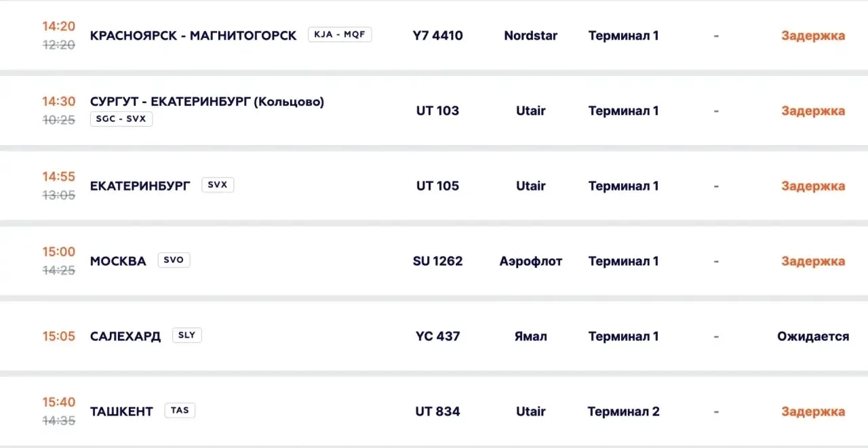868x448 pixels.
Task: Click the Ожидается status for YC 437
Action: [813, 336]
